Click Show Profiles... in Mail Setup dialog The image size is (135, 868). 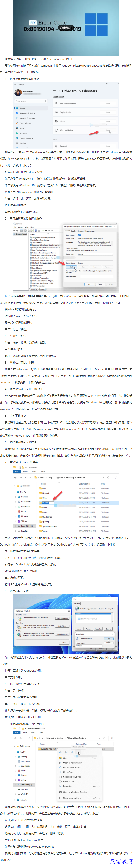pos(62,634)
